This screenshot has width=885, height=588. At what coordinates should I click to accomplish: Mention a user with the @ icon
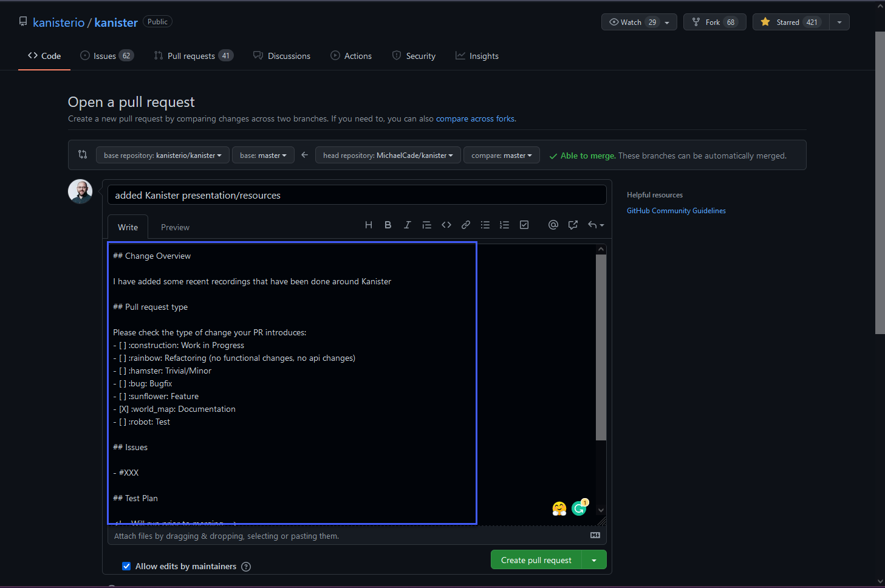(553, 225)
